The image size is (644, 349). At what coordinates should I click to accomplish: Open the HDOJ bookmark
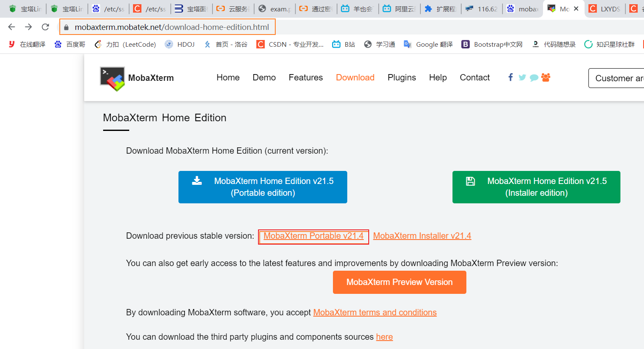180,44
